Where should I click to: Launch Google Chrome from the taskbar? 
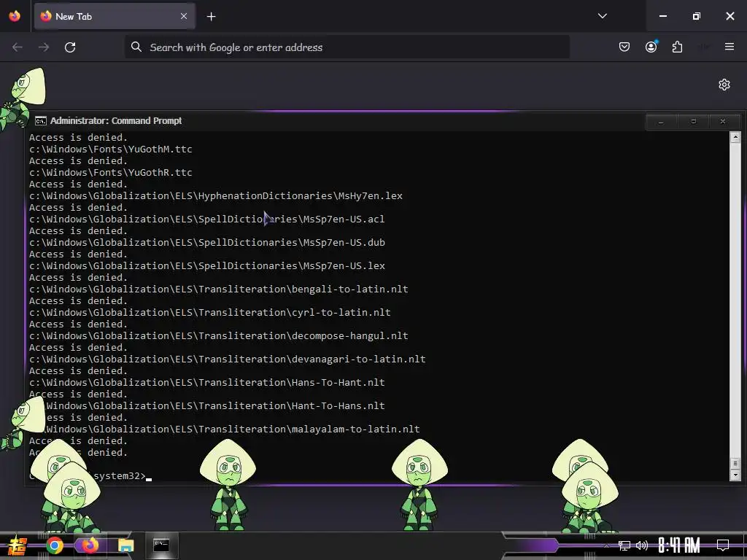click(54, 545)
